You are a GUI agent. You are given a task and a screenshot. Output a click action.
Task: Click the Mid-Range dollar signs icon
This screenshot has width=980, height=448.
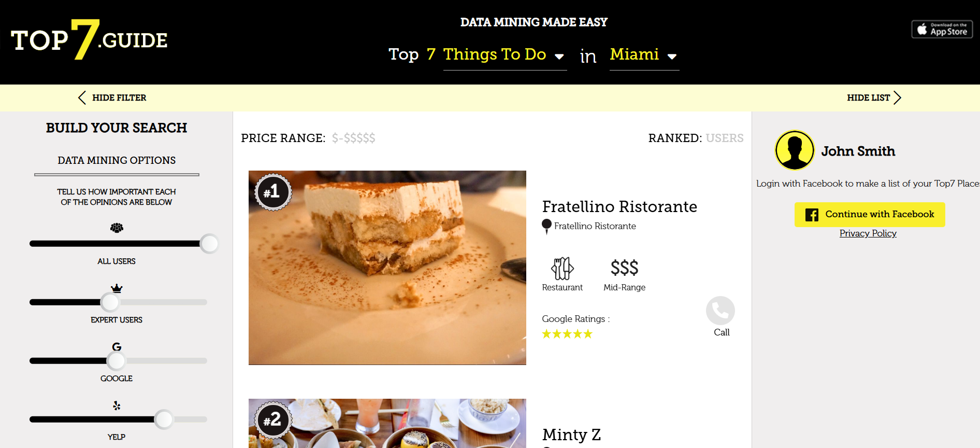pyautogui.click(x=624, y=268)
